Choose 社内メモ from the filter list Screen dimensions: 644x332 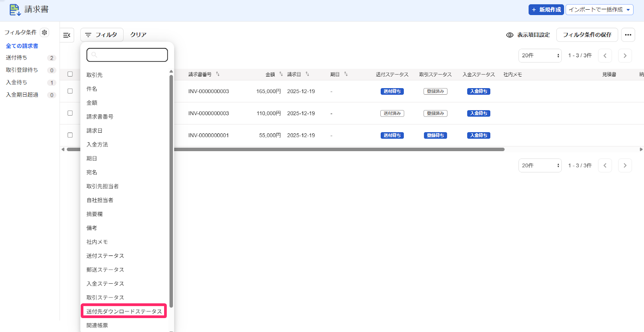coord(97,242)
